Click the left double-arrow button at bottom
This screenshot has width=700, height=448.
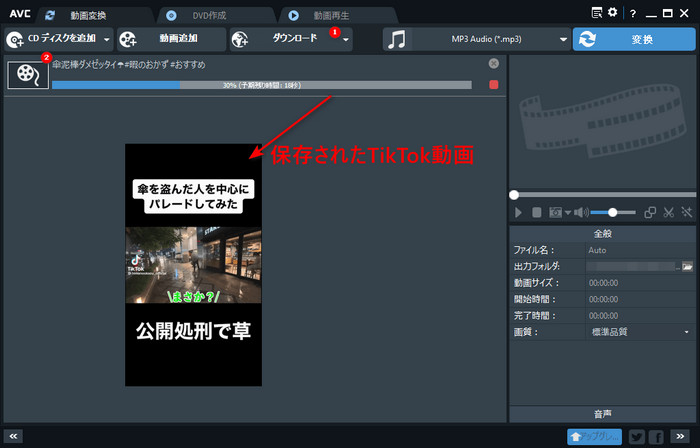(x=13, y=436)
